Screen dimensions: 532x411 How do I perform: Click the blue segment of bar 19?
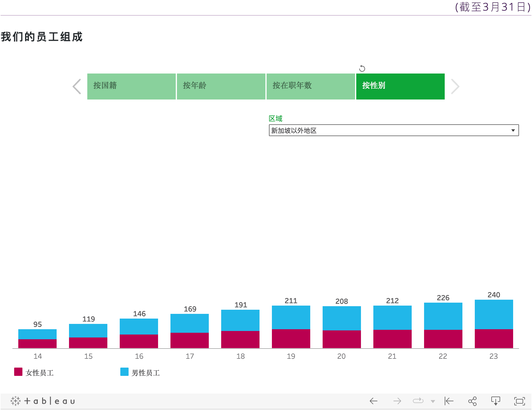(x=291, y=317)
